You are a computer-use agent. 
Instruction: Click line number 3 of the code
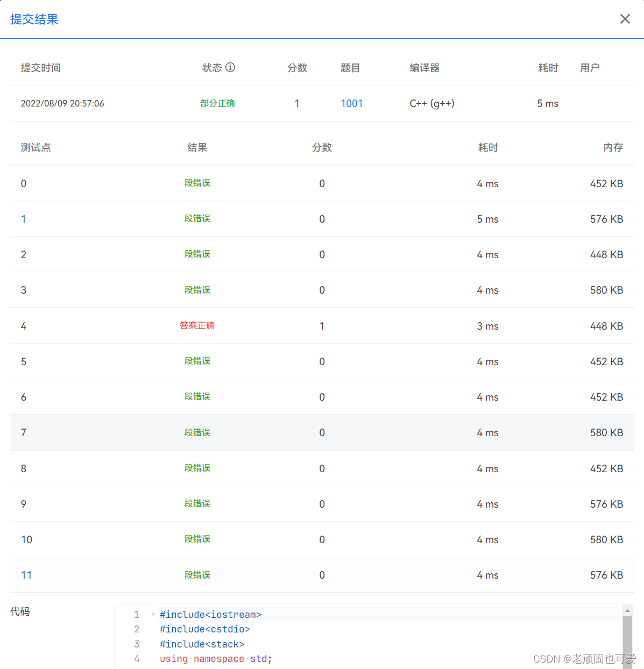(x=137, y=644)
